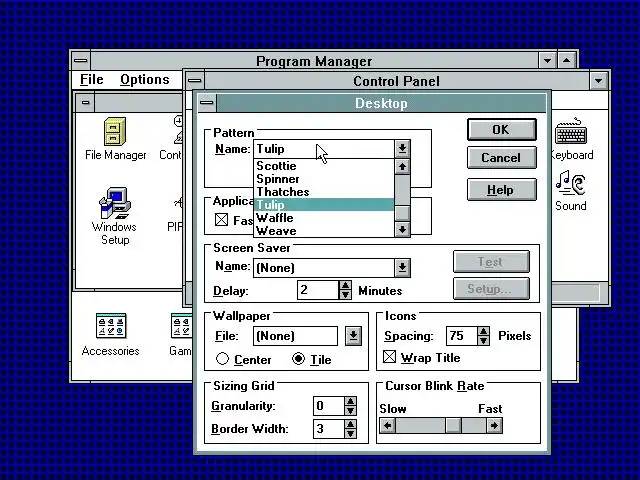Decrease Screen Saver Delay with down arrow

pos(345,294)
